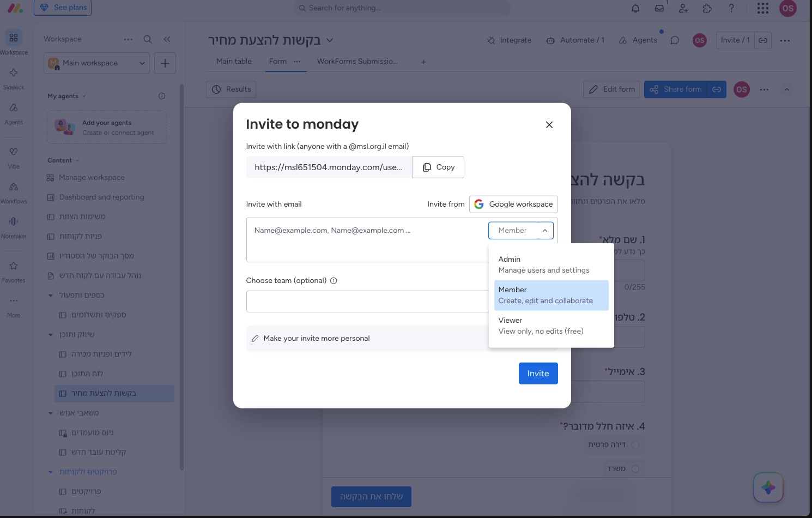Close the Invite to monday dialog
This screenshot has height=518, width=812.
click(x=549, y=125)
